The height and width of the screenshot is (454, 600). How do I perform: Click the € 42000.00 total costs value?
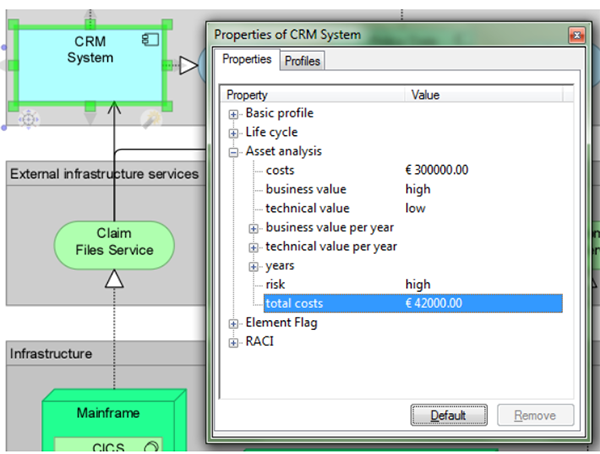(434, 304)
